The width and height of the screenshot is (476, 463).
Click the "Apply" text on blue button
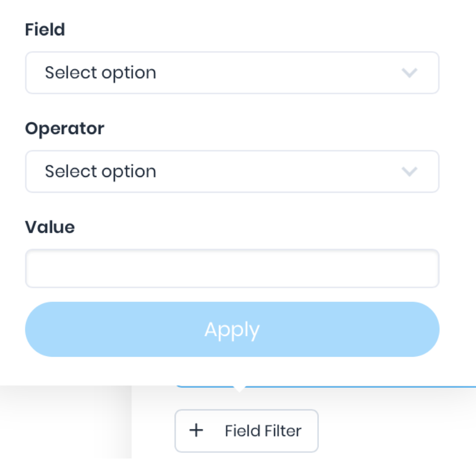click(232, 330)
